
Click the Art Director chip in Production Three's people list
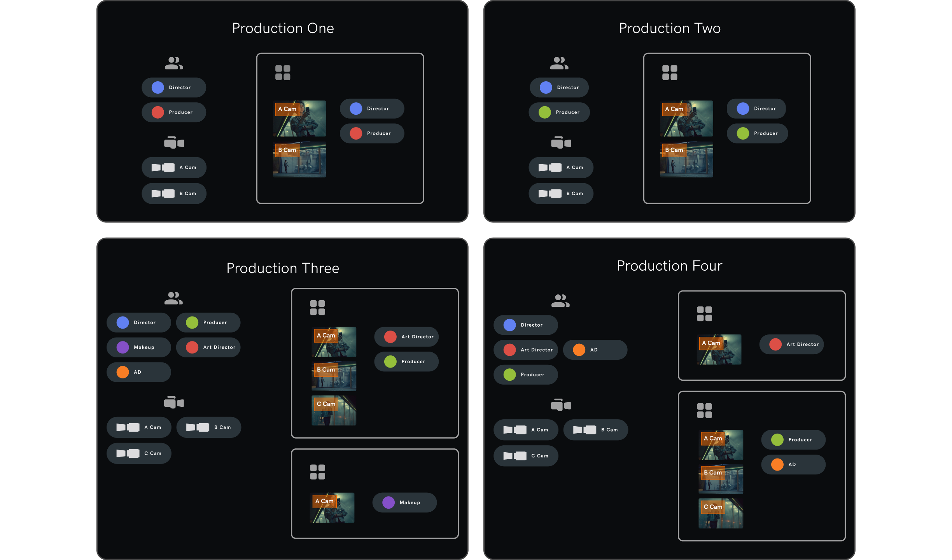click(x=208, y=347)
